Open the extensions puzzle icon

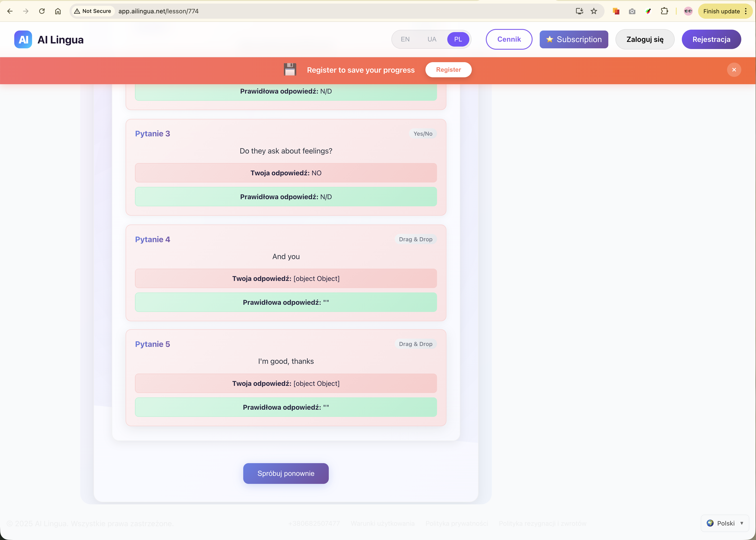pos(664,11)
